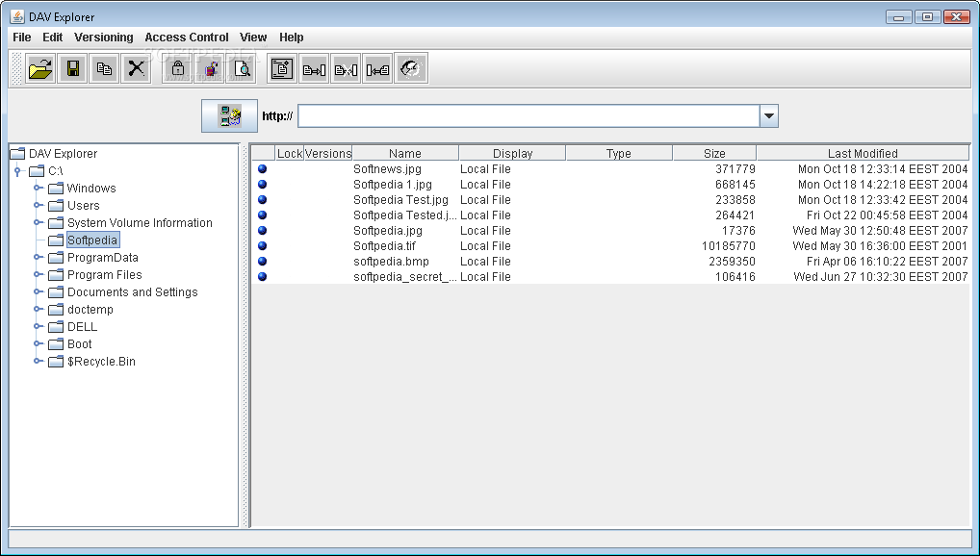This screenshot has height=556, width=980.
Task: Select the Users folder label
Action: (x=83, y=206)
